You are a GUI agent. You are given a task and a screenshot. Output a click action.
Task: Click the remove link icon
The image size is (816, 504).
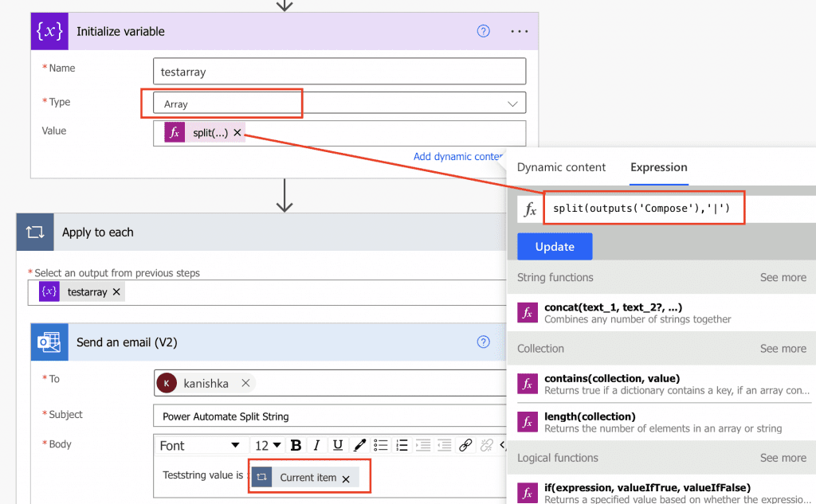point(487,445)
